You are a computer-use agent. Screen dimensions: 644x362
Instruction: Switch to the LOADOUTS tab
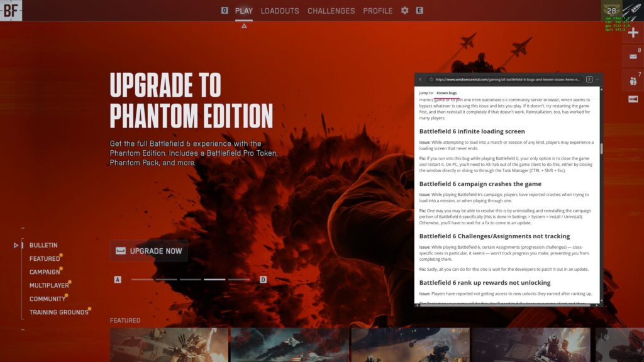click(x=280, y=11)
